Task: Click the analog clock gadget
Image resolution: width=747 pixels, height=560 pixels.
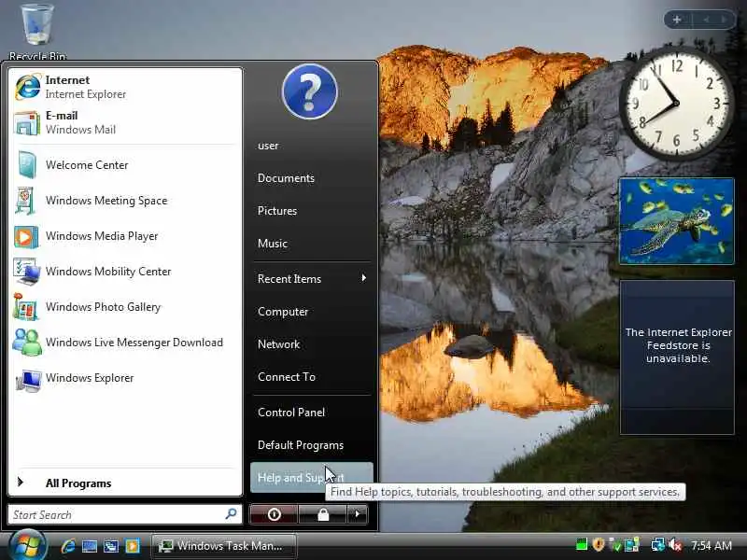Action: [x=676, y=104]
